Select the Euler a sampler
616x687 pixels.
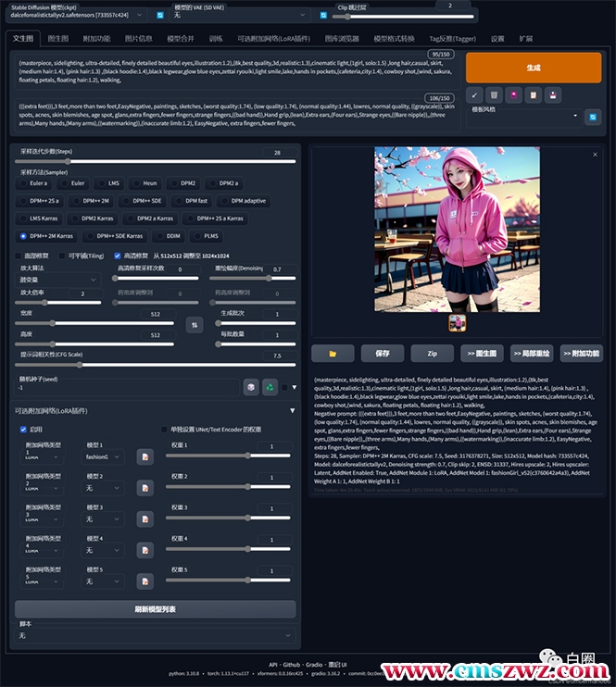point(33,183)
